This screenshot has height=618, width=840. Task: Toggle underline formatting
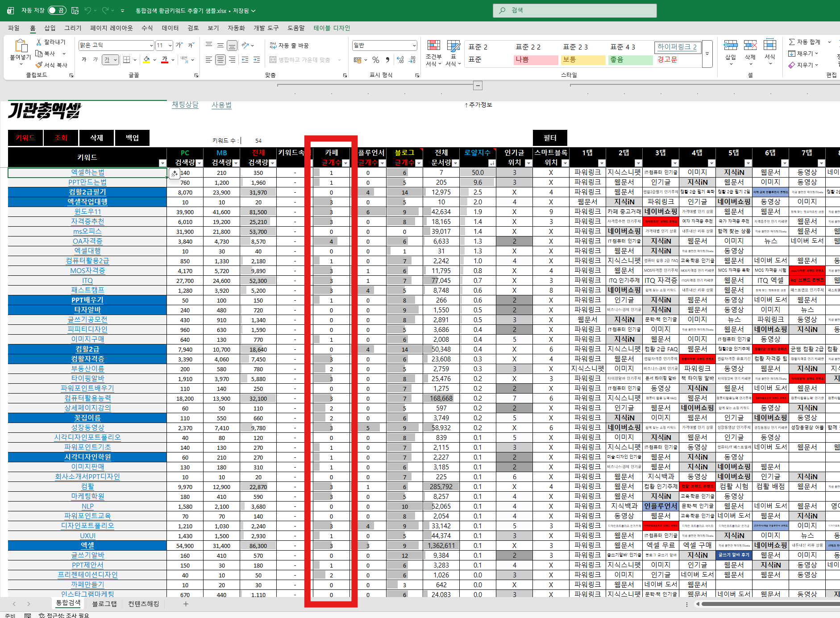pos(107,60)
